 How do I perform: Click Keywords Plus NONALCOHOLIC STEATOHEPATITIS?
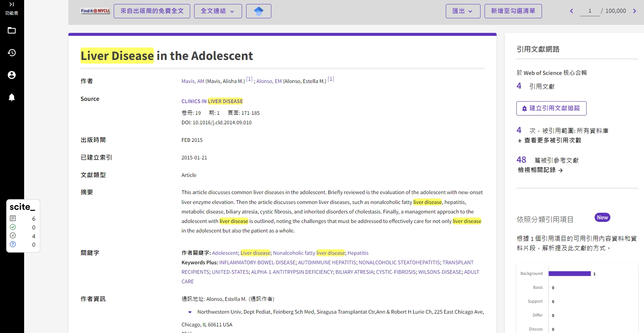pos(399,262)
